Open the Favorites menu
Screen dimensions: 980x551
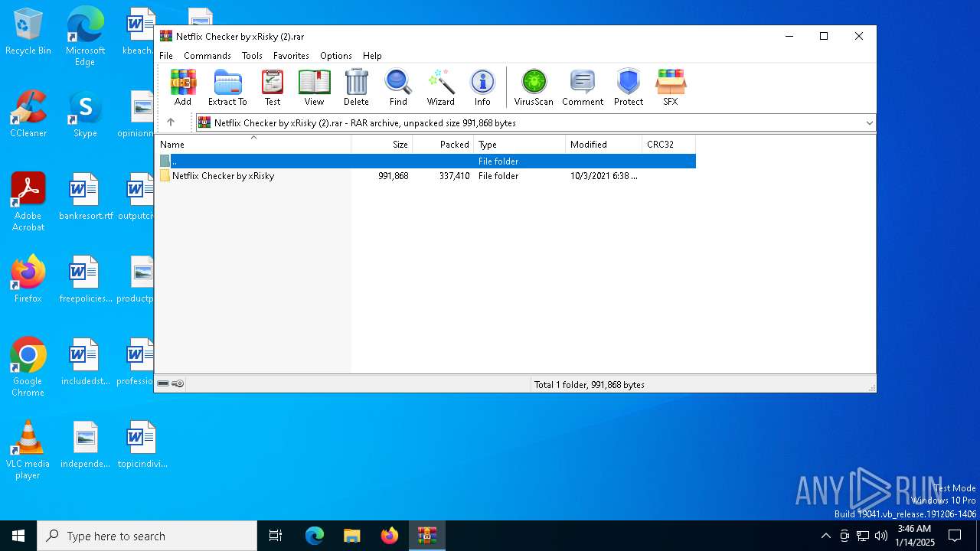coord(291,56)
